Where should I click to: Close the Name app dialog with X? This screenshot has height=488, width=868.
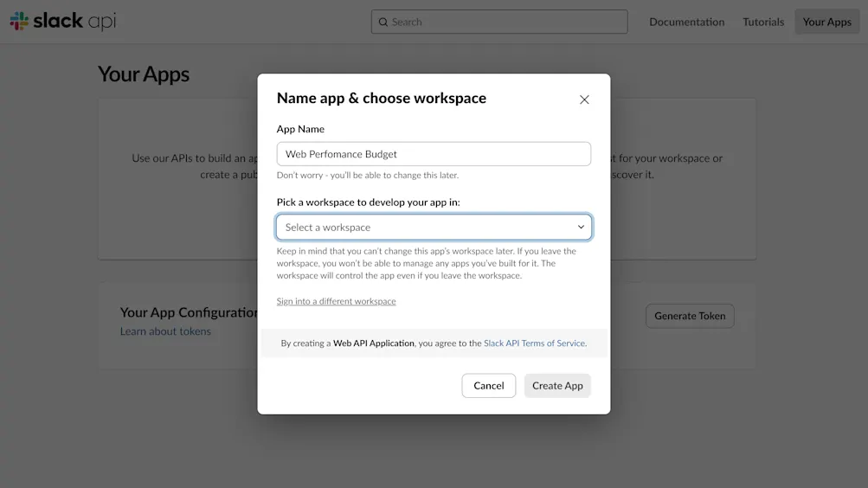tap(584, 100)
